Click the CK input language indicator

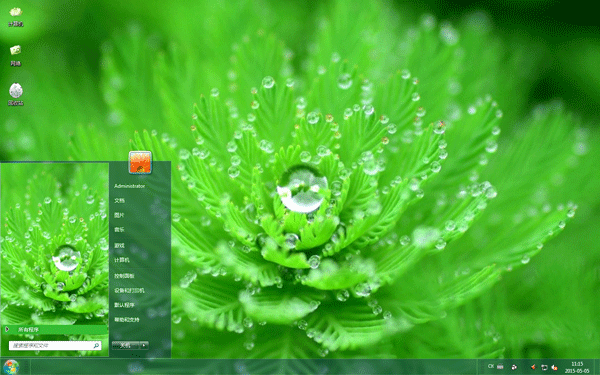pos(491,366)
